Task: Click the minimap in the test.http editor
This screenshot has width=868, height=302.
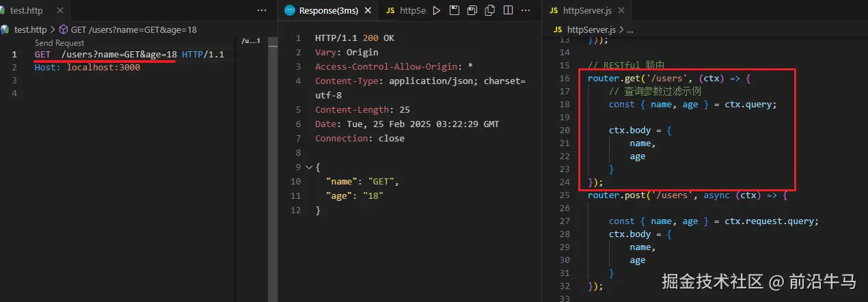Action: (252, 41)
